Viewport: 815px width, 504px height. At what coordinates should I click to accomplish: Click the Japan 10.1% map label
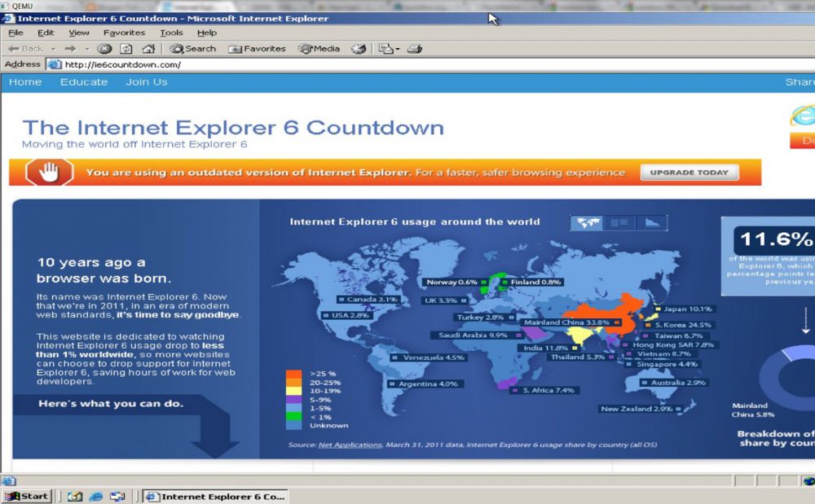click(685, 309)
